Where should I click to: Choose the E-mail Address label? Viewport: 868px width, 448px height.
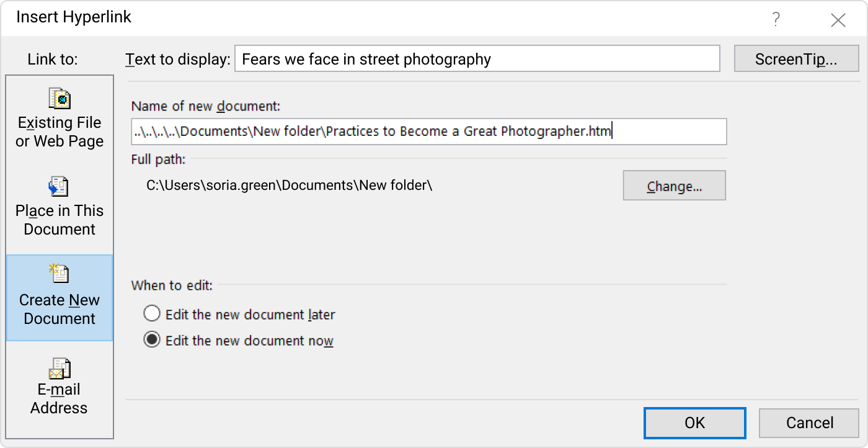click(60, 398)
